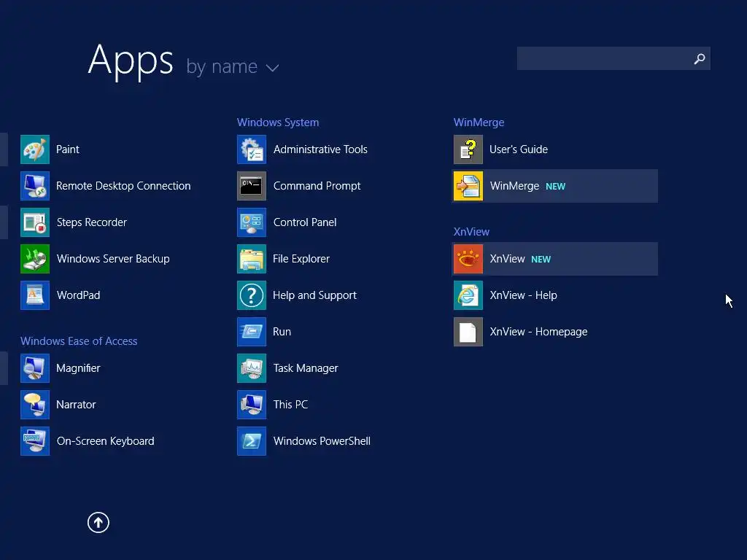Click the XnView group header
Screen dimensions: 747x560
471,232
